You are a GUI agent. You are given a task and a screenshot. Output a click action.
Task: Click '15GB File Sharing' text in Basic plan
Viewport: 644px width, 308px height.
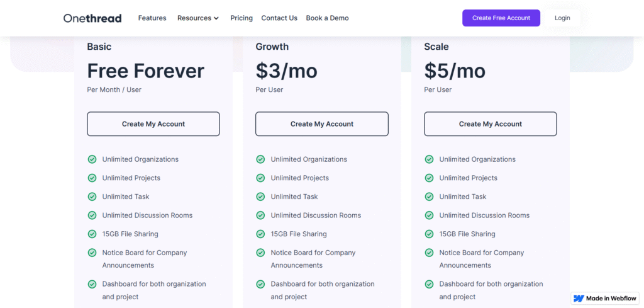click(130, 234)
